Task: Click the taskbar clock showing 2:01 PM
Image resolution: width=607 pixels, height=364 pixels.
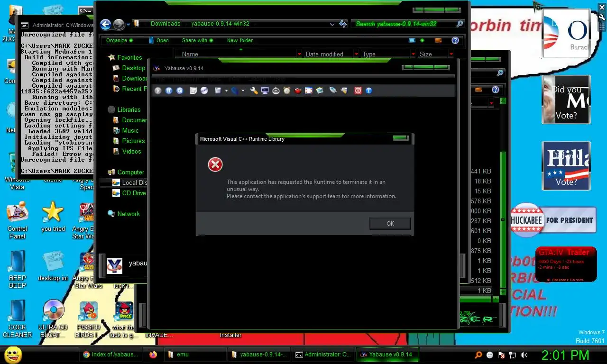Action: [565, 355]
